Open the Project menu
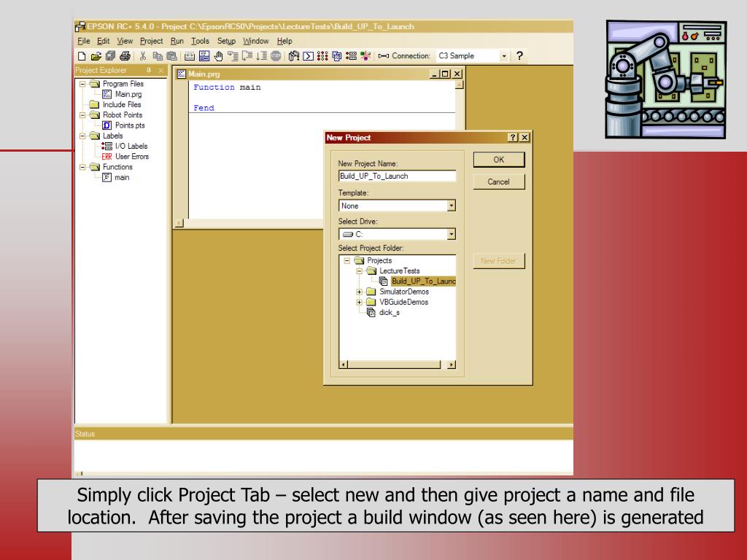Screen dimensions: 747x560 (x=152, y=42)
